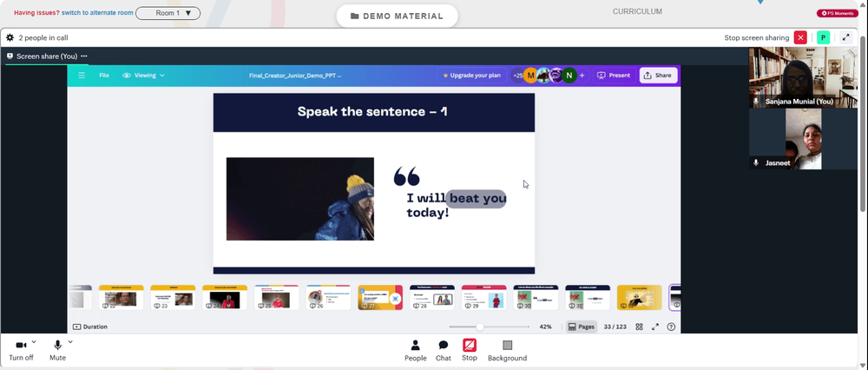868x370 pixels.
Task: Click Upgrade your plan button
Action: [472, 76]
